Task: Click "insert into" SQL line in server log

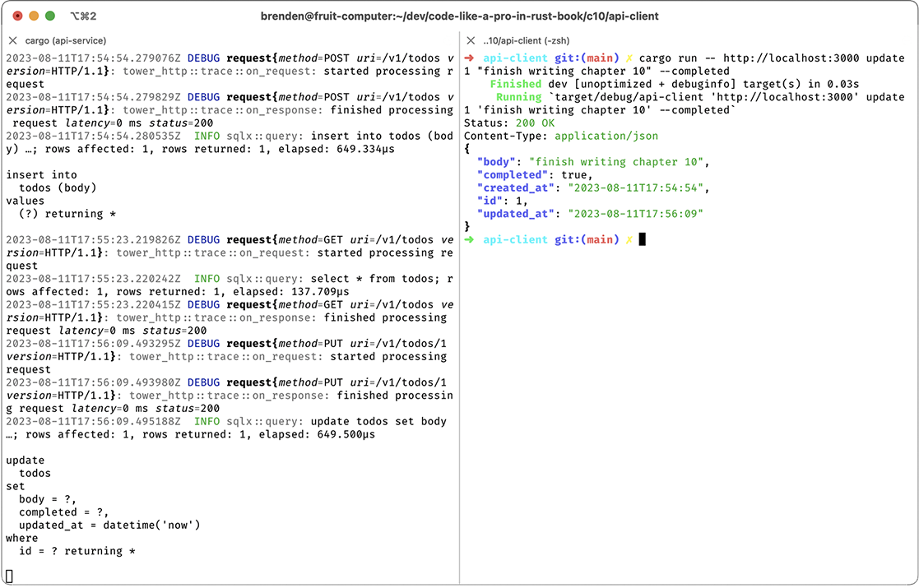Action: click(42, 174)
